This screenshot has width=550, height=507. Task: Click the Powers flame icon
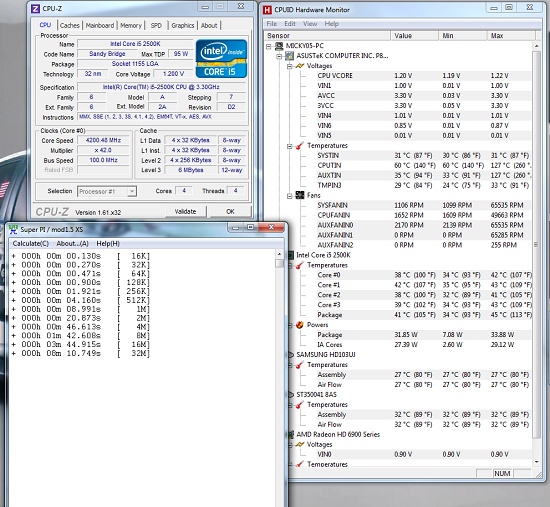(x=300, y=325)
